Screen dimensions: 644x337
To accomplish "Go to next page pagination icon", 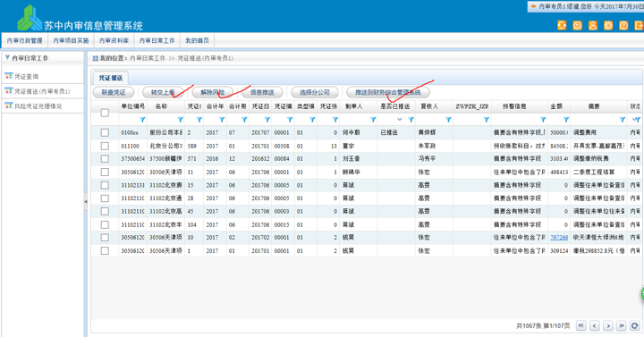I will click(608, 325).
